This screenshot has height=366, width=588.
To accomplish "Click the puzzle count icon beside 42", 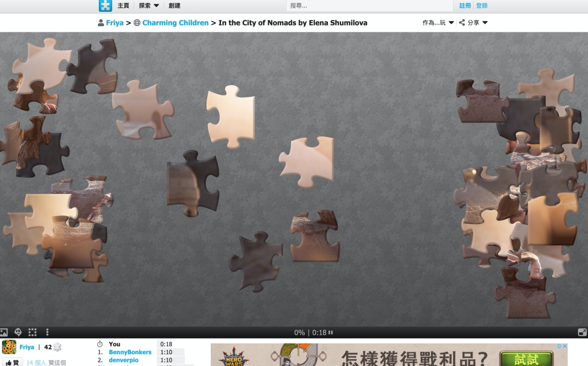I will coord(57,347).
